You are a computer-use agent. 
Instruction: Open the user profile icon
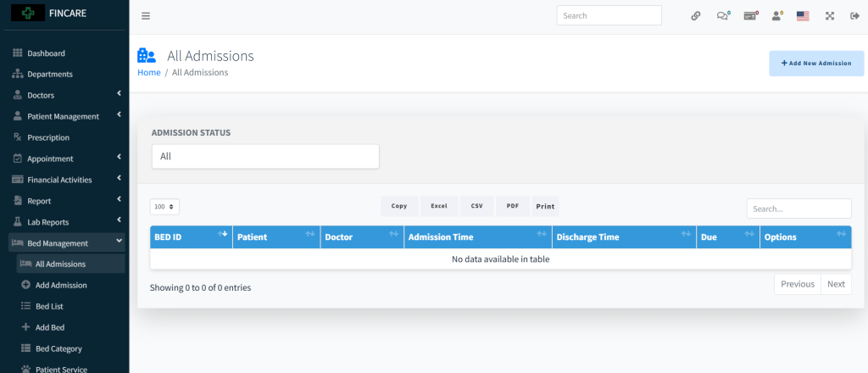click(x=776, y=16)
